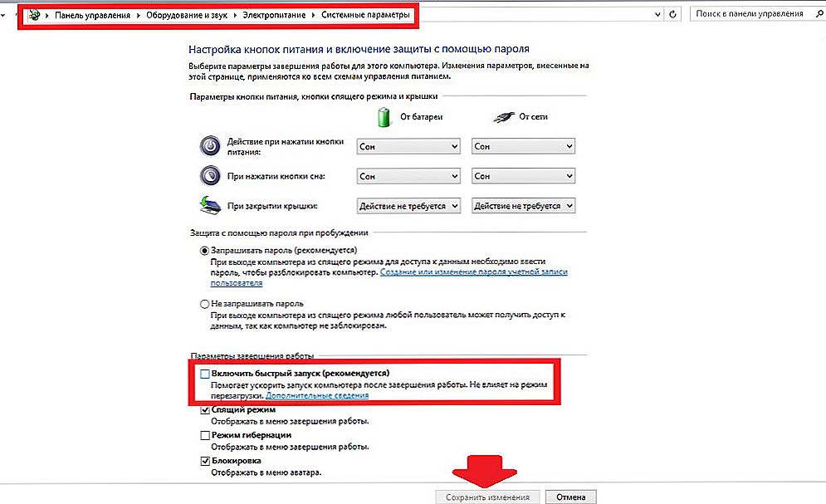
Task: Click the green battery icon
Action: (x=384, y=116)
